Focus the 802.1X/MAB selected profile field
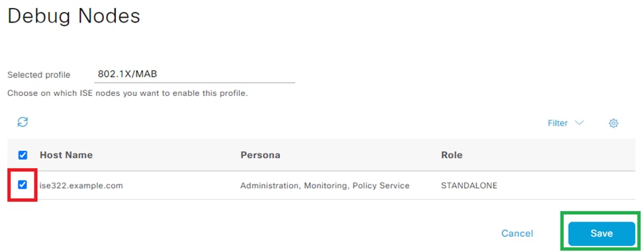 pyautogui.click(x=195, y=74)
